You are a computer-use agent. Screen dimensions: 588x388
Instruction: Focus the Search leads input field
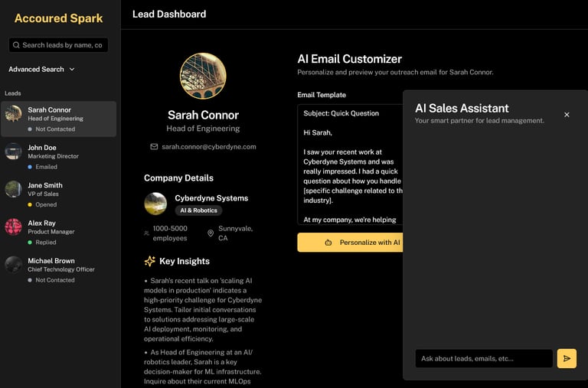58,45
